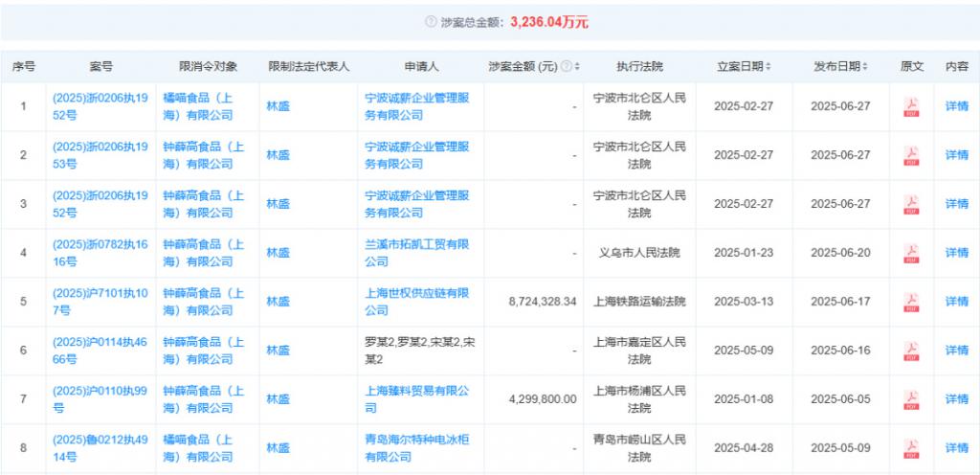
Task: Sort by 立案日期 column arrows
Action: (x=768, y=67)
